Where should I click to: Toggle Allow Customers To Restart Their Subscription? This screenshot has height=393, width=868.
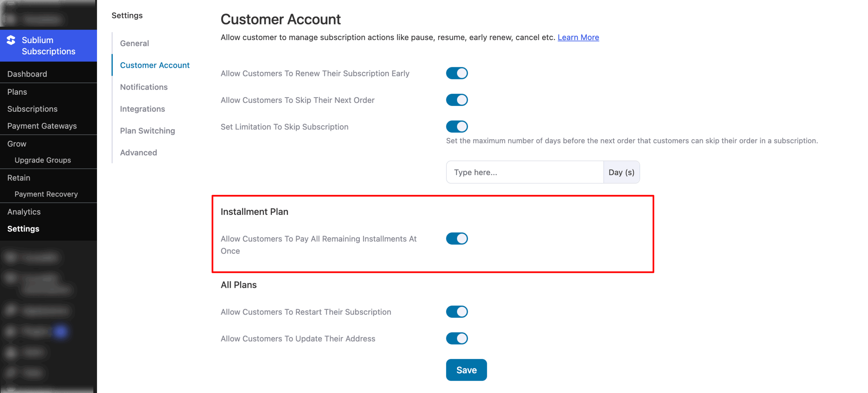pos(457,312)
